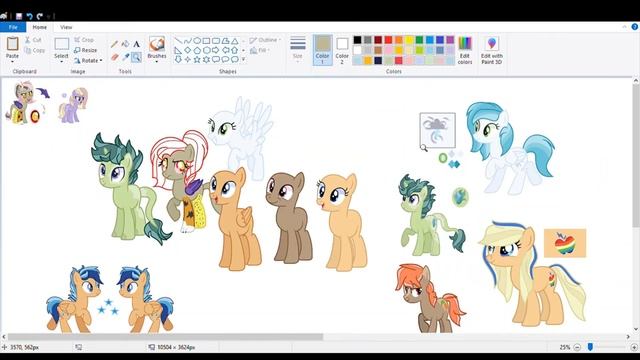640x360 pixels.
Task: Choose the Oval callout shape
Action: 225,60
